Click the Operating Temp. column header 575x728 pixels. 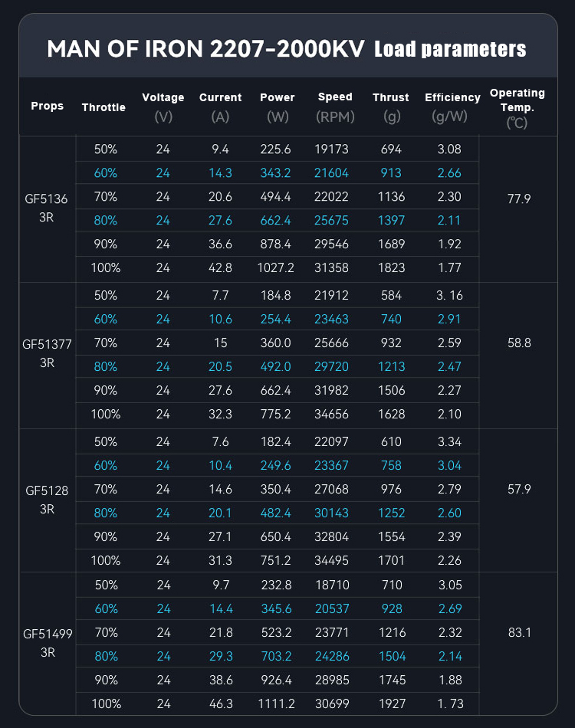point(517,107)
